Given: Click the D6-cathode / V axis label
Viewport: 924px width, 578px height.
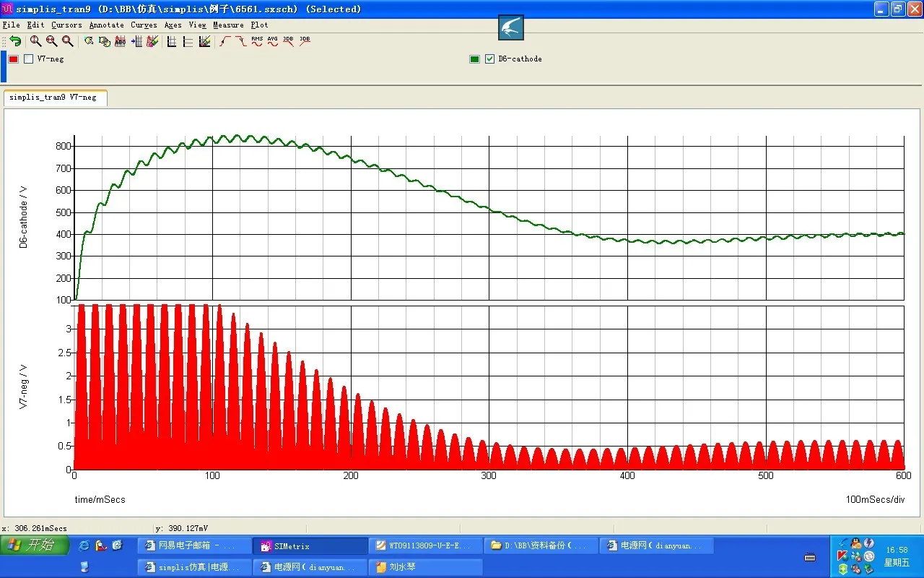Looking at the screenshot, I should click(x=23, y=218).
